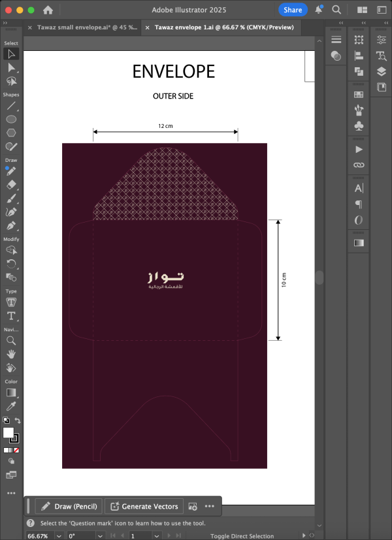The width and height of the screenshot is (392, 540).
Task: Click Draw (Pencil) in contextual bar
Action: pos(69,506)
